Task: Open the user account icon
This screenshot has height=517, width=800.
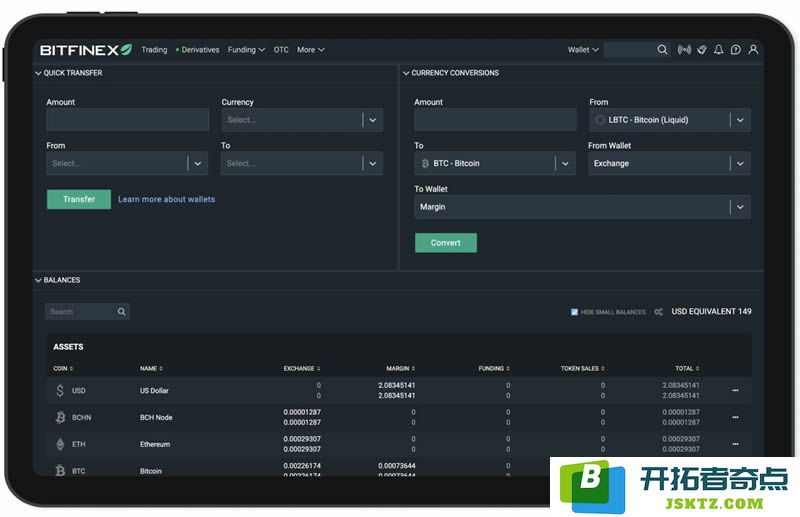Action: point(753,50)
